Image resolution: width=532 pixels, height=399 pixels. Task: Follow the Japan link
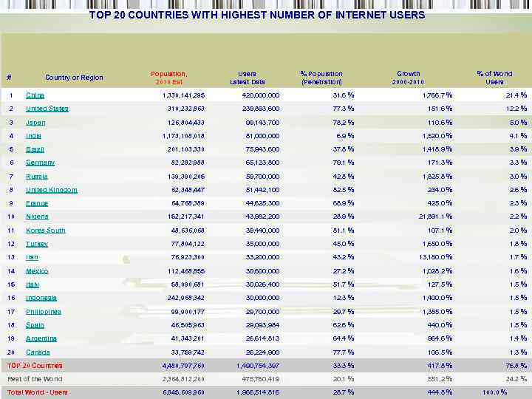(x=35, y=123)
